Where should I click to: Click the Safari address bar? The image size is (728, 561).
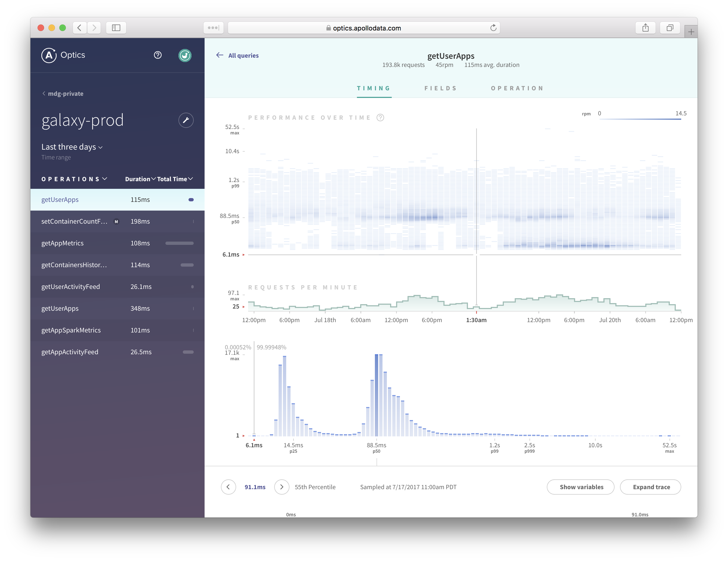[364, 28]
